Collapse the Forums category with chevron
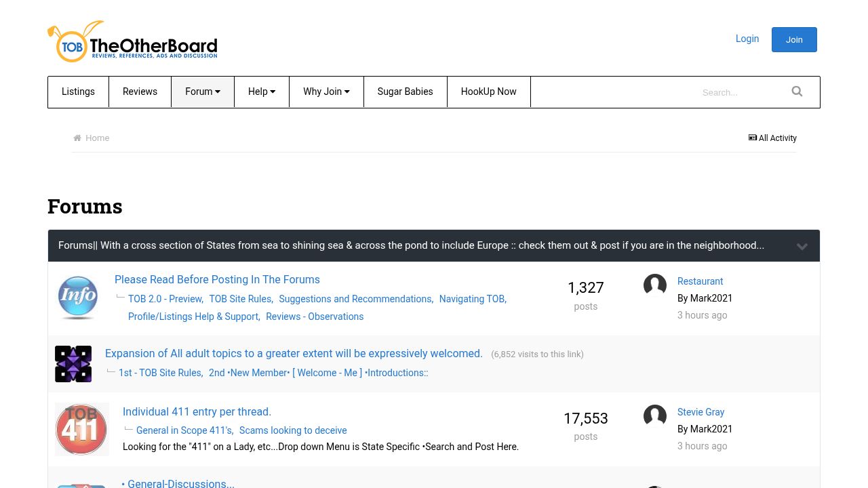Viewport: 868px width, 488px height. point(802,246)
